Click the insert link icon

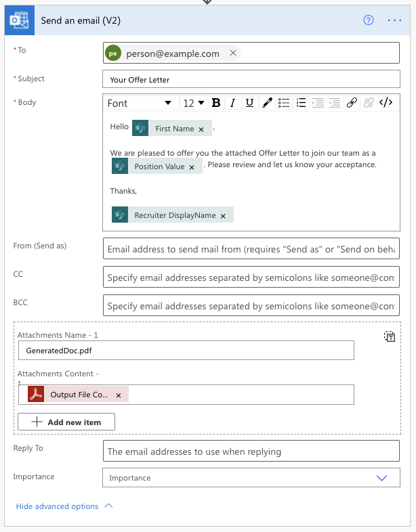[352, 103]
